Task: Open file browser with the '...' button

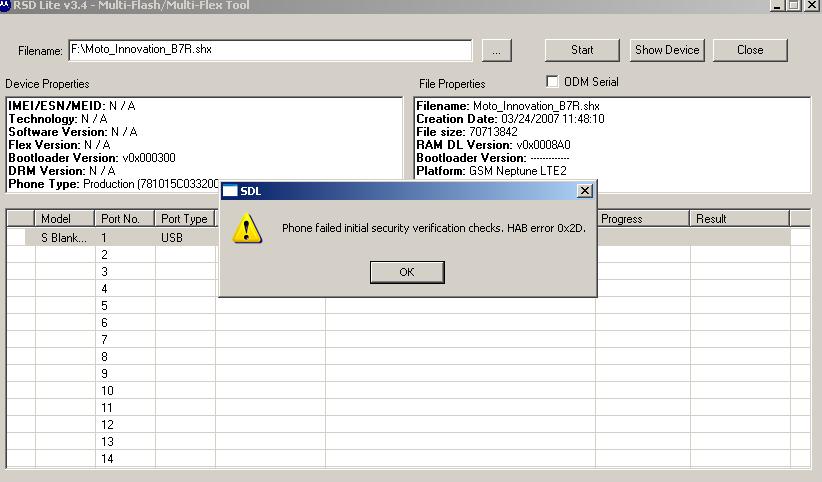Action: click(x=496, y=50)
